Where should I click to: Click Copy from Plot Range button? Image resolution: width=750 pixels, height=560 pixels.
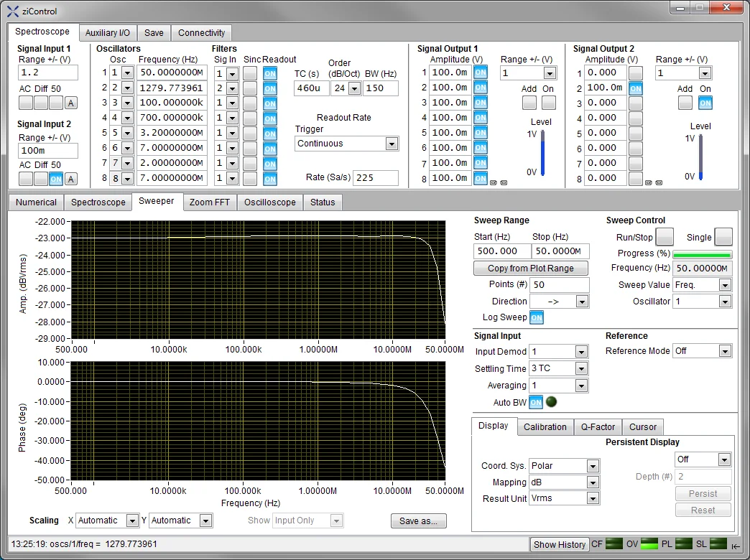pyautogui.click(x=531, y=269)
